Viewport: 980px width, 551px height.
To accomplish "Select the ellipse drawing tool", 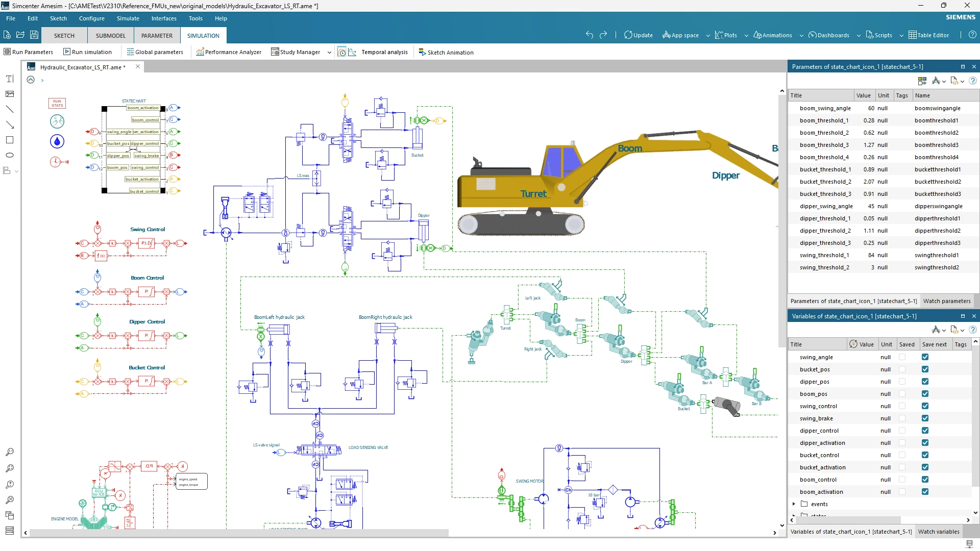I will tap(9, 155).
